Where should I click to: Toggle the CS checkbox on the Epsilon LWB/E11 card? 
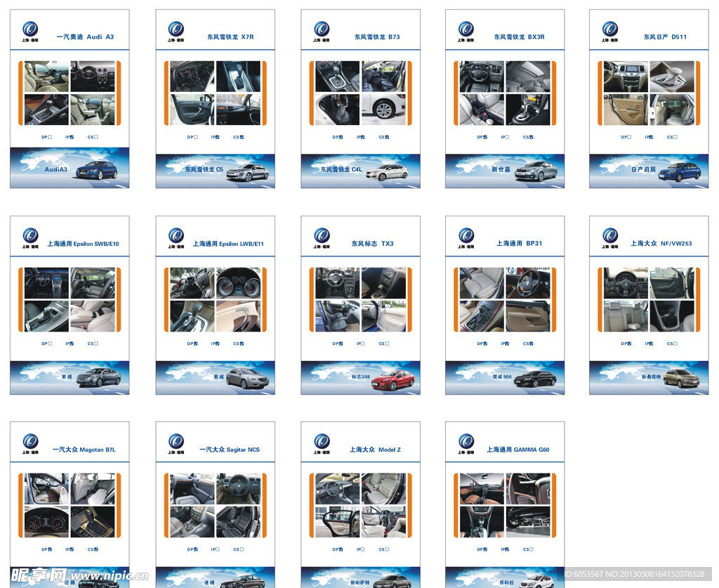[x=242, y=344]
